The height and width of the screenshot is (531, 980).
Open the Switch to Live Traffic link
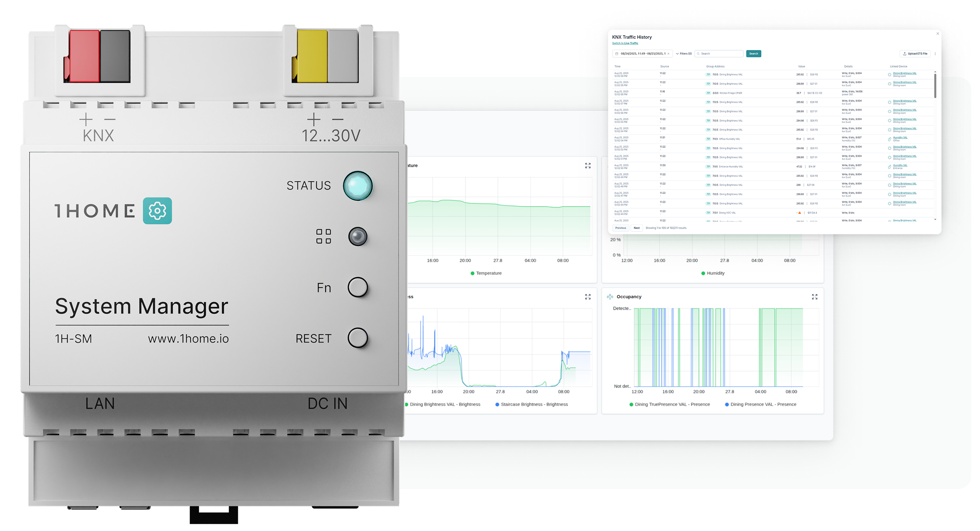(625, 43)
